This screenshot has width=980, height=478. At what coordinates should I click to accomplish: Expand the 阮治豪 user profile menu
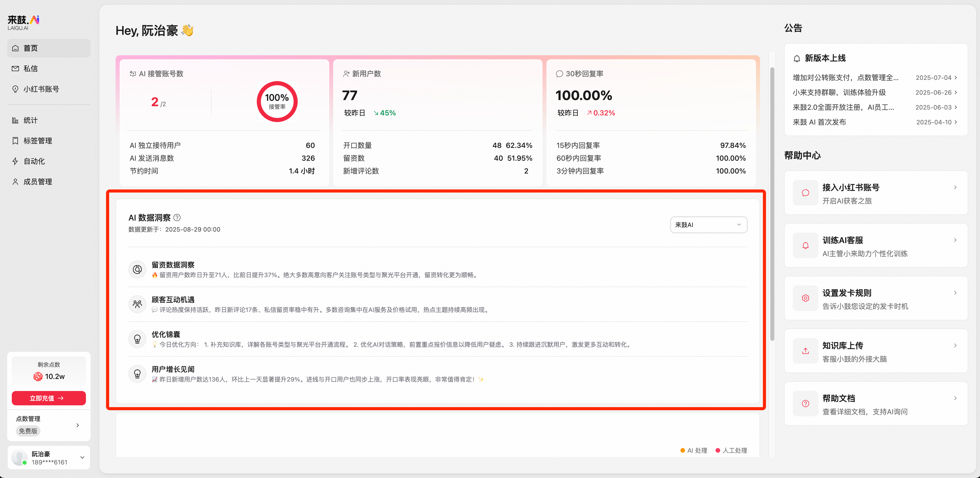click(82, 458)
